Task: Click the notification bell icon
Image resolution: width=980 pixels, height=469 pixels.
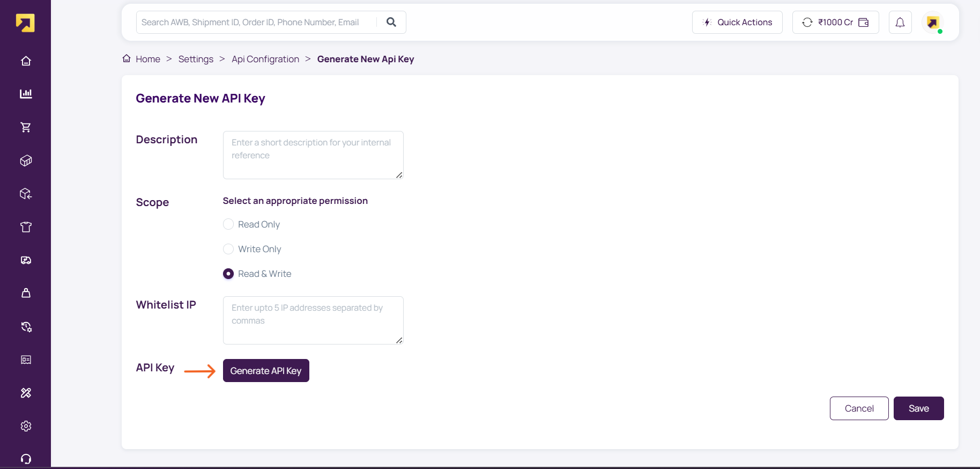Action: pos(900,23)
